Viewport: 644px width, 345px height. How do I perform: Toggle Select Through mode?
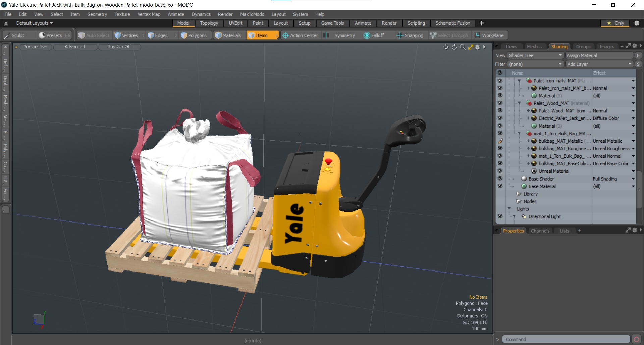449,35
